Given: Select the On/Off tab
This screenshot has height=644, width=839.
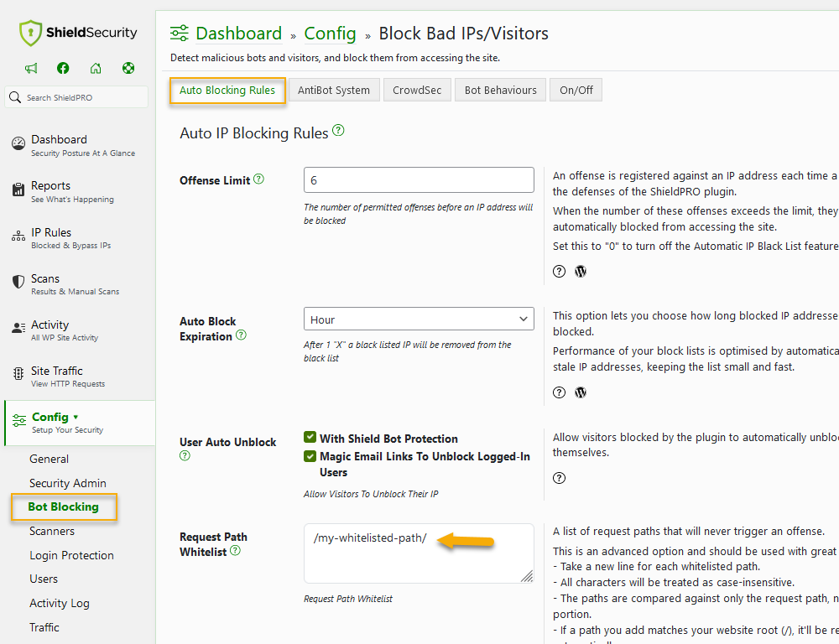Looking at the screenshot, I should [x=576, y=91].
